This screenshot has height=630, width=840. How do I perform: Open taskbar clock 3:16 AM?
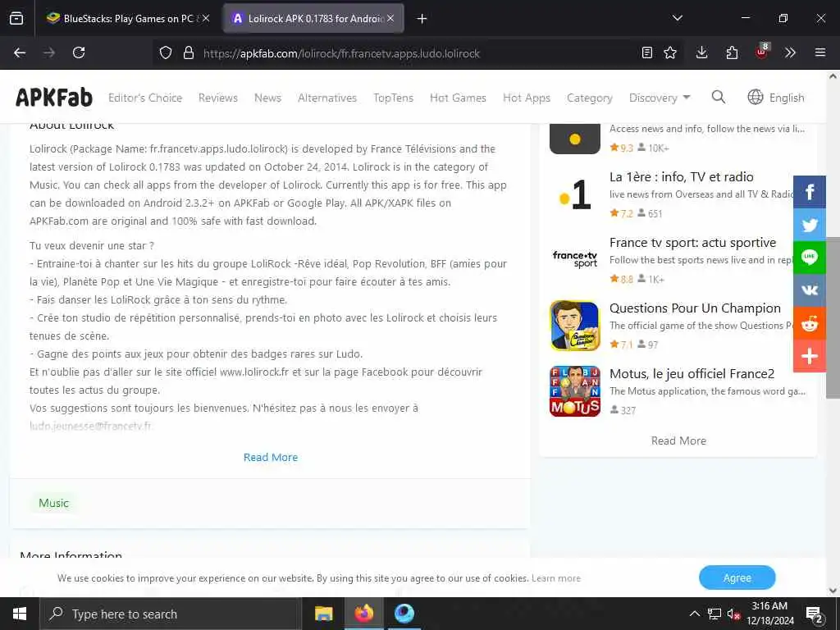[769, 614]
